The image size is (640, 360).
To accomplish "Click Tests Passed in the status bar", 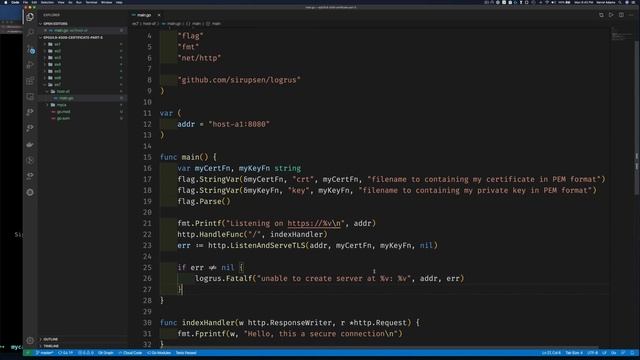I will coord(186,353).
